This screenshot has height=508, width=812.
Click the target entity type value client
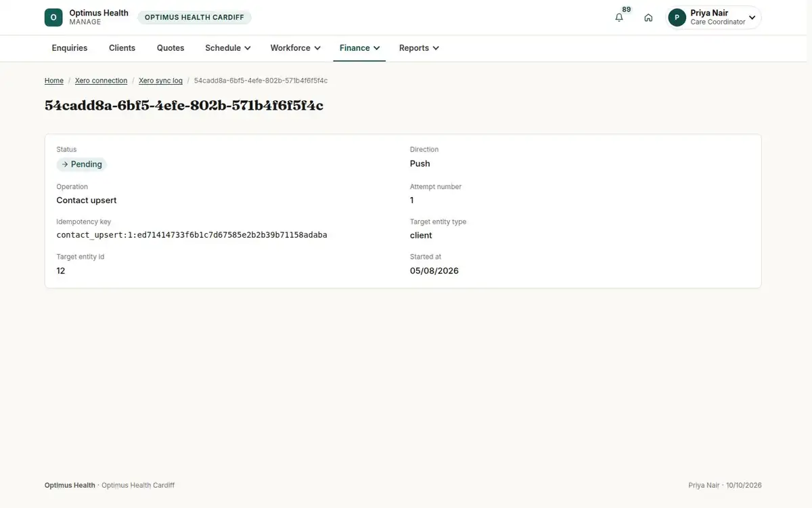tap(421, 236)
